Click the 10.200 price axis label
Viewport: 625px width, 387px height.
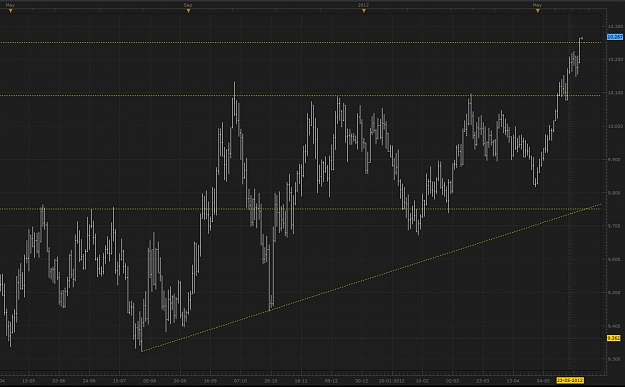pos(615,59)
